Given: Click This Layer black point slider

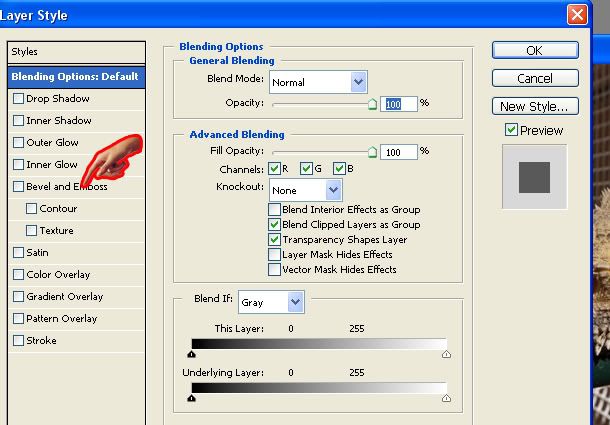Looking at the screenshot, I should click(191, 354).
